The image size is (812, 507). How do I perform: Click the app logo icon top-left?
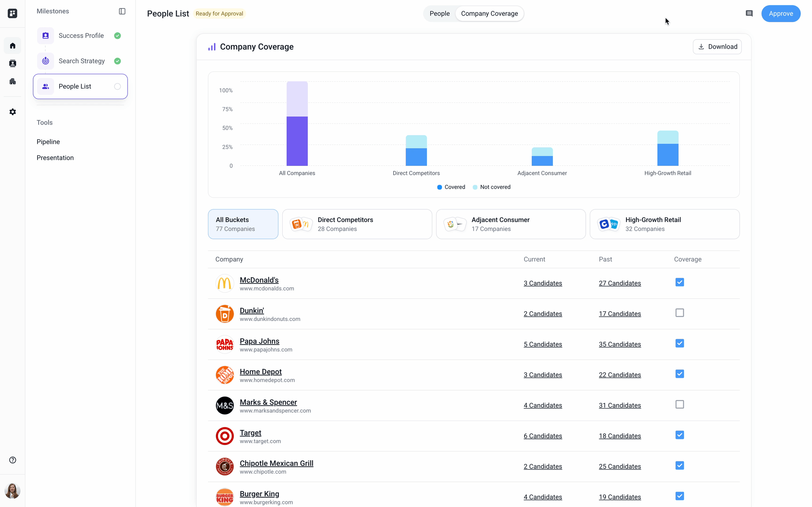click(12, 14)
